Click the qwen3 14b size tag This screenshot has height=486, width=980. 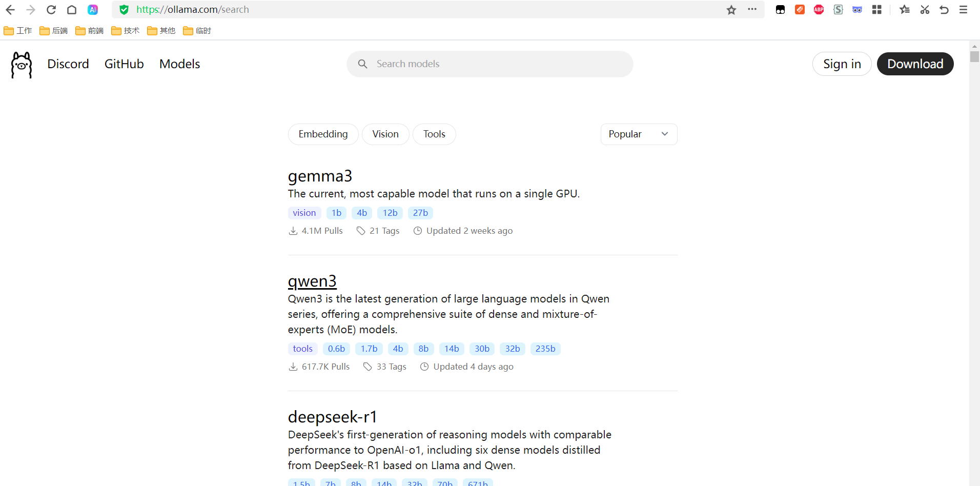click(x=452, y=349)
